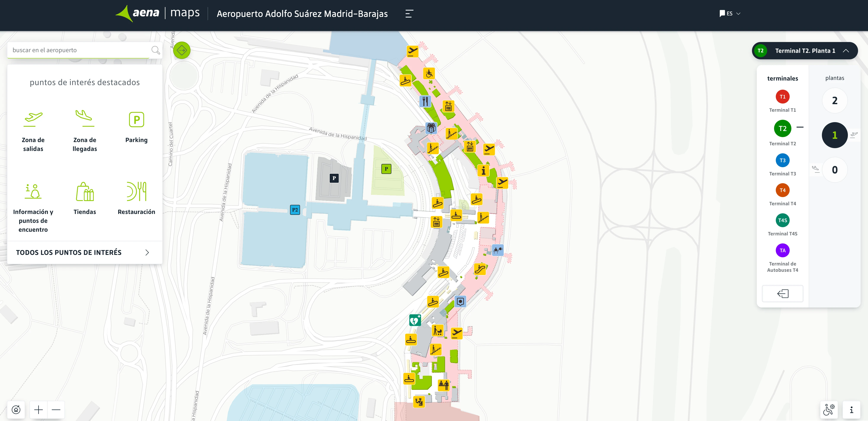Click the defibrillator marker on the map
The width and height of the screenshot is (868, 421).
coord(415,320)
